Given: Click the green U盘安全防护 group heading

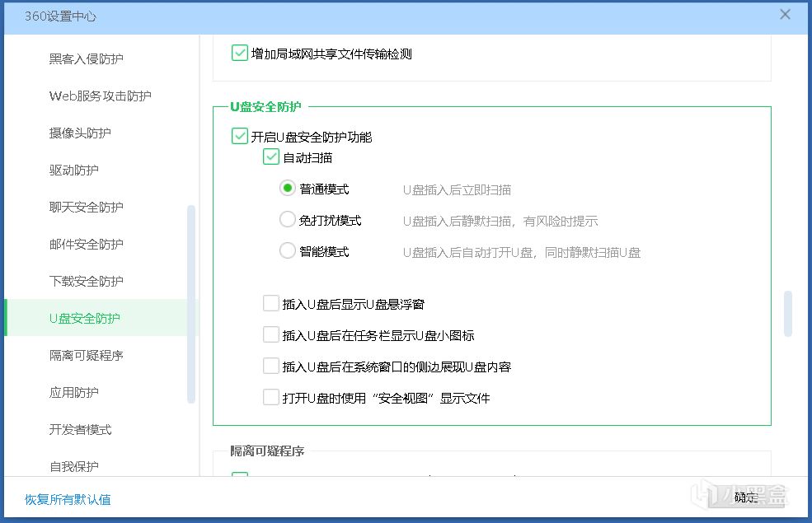Looking at the screenshot, I should [265, 106].
